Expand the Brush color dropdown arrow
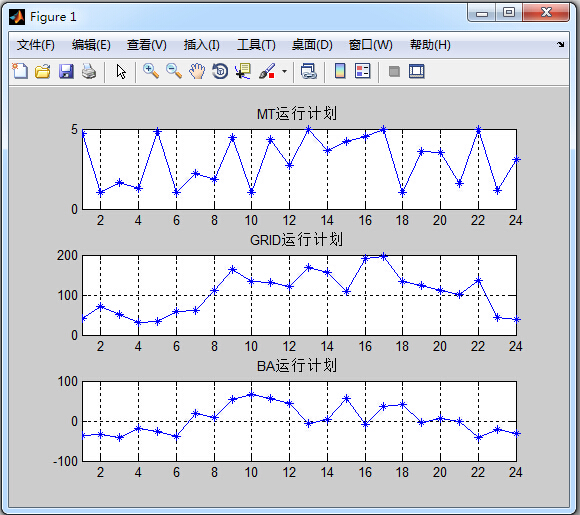Image resolution: width=580 pixels, height=515 pixels. click(284, 71)
